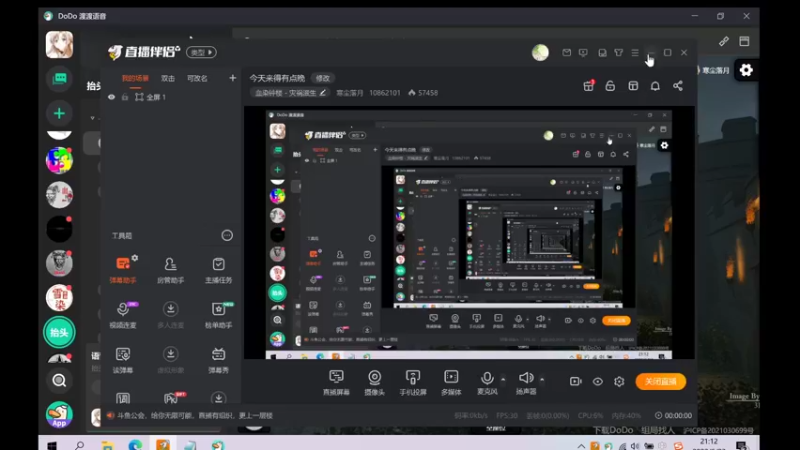
Task: Edit the stream category pill with pencil
Action: [x=290, y=93]
